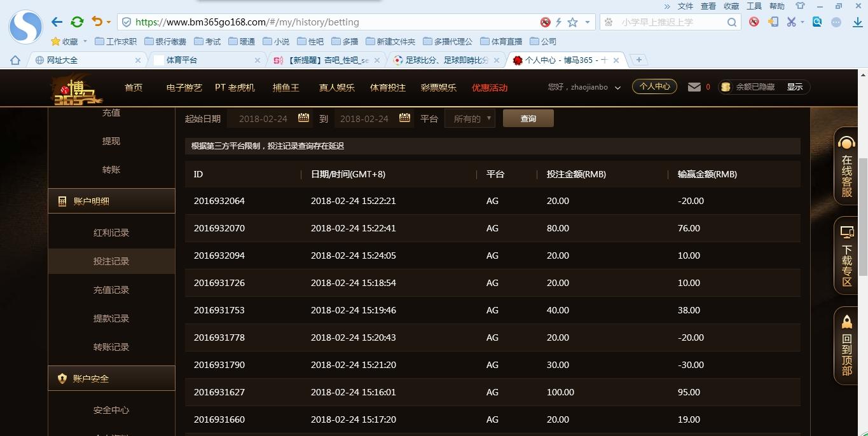Image resolution: width=868 pixels, height=436 pixels.
Task: Open 提款记录 in sidebar
Action: click(x=111, y=318)
